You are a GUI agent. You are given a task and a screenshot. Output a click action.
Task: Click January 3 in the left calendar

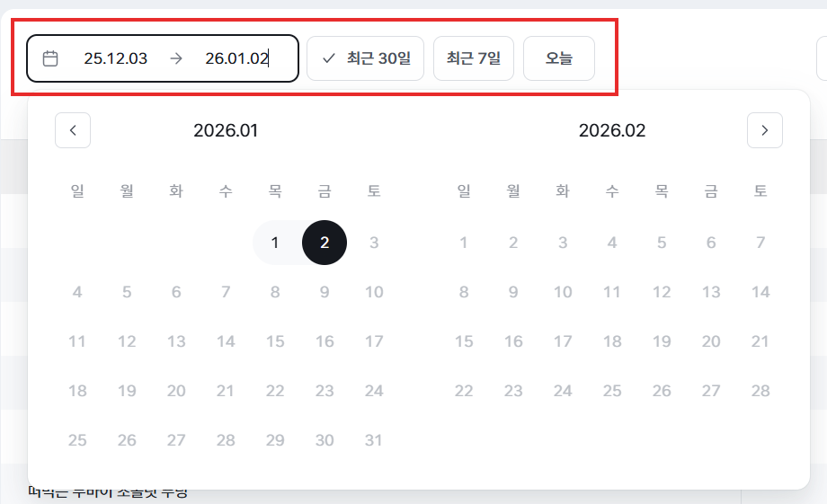click(x=374, y=243)
